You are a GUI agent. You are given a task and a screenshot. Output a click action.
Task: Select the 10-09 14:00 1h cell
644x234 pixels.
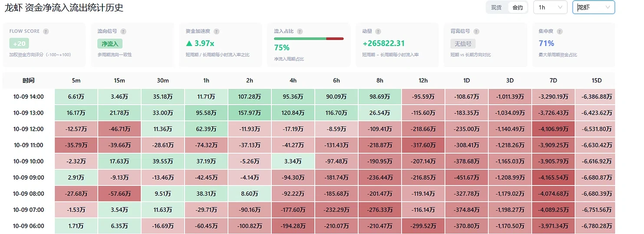pos(206,97)
